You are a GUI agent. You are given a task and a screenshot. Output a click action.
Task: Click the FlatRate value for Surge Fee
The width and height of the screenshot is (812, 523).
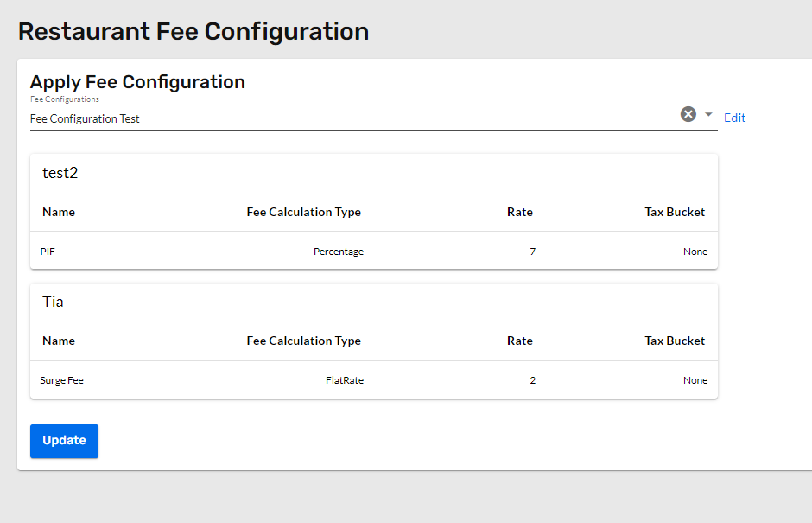coord(345,379)
